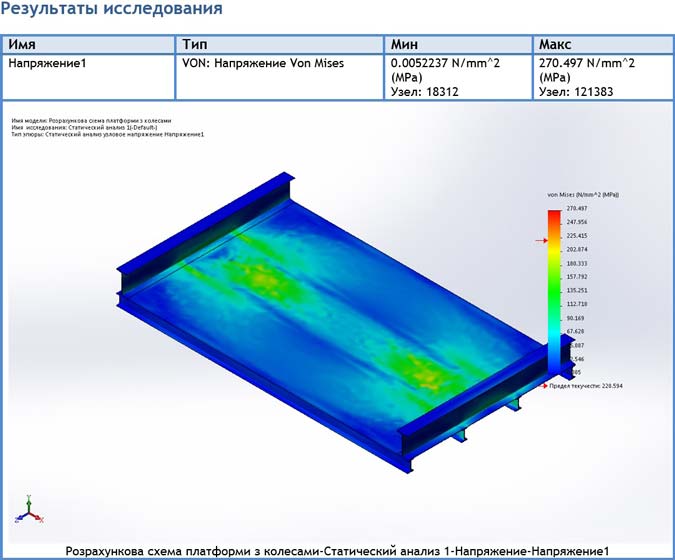Click legend value 112.710
The height and width of the screenshot is (560, 675).
(x=577, y=304)
